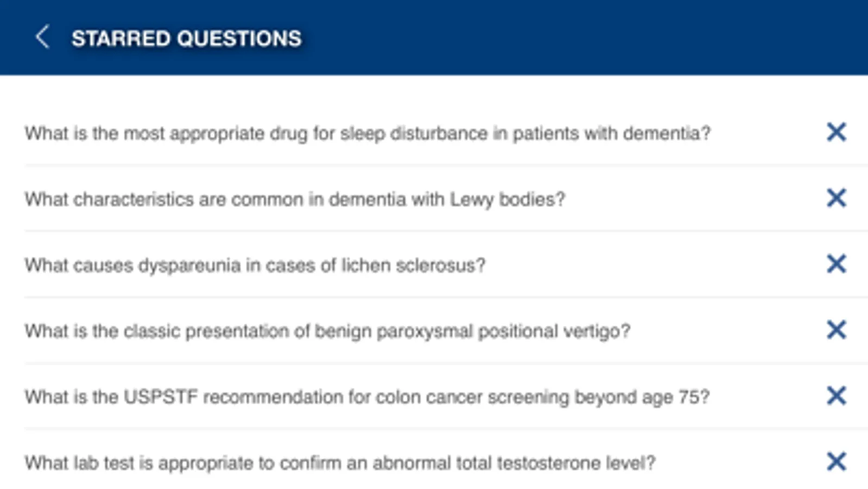Remove the total testosterone lab question
This screenshot has width=868, height=489.
(x=836, y=462)
